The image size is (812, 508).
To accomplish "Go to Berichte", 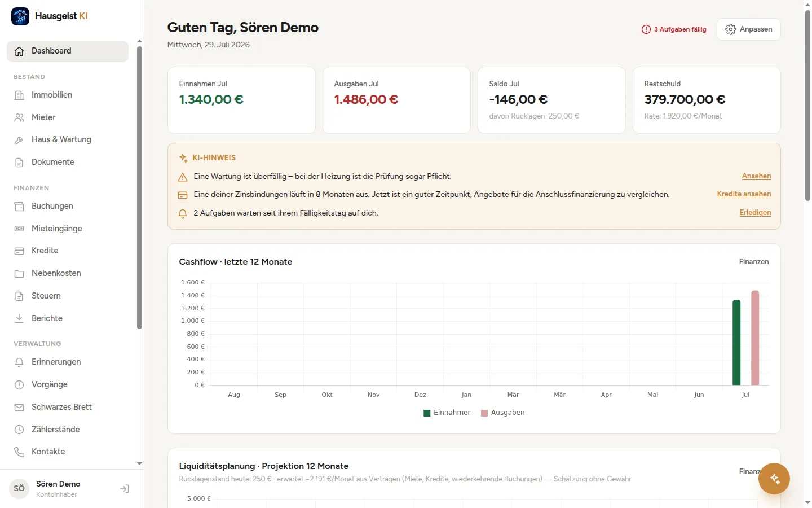I will point(68,318).
